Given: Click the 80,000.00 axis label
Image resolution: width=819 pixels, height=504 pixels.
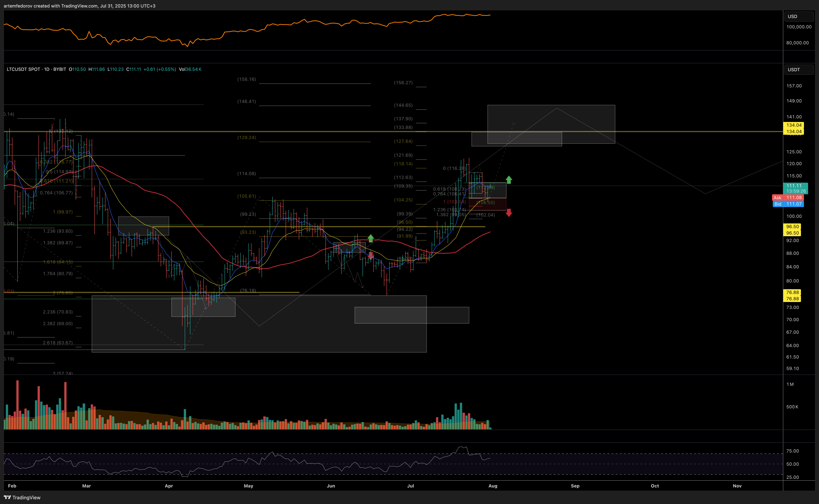Looking at the screenshot, I should [797, 43].
